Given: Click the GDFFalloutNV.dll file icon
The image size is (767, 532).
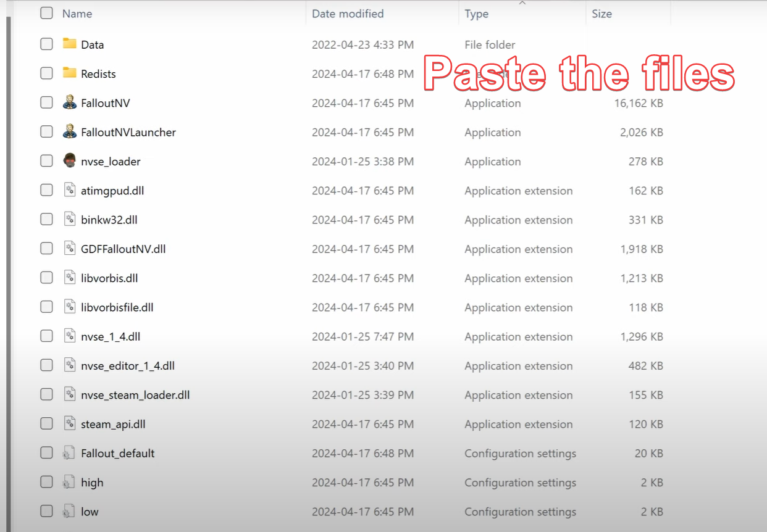Looking at the screenshot, I should tap(70, 249).
